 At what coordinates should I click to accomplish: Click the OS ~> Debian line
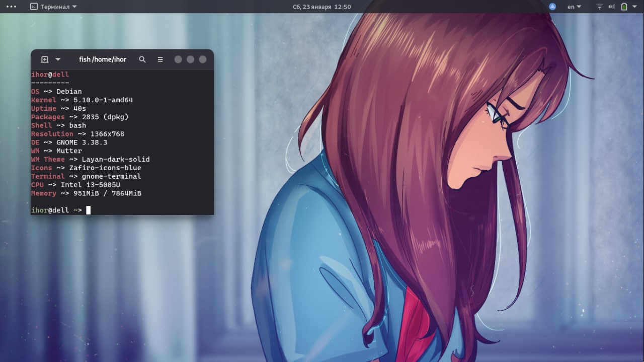(x=56, y=92)
